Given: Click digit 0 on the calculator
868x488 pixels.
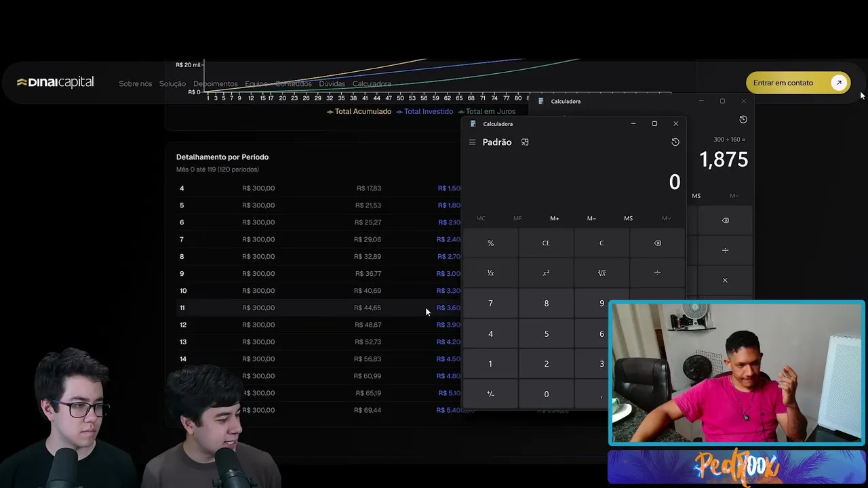Looking at the screenshot, I should point(546,394).
